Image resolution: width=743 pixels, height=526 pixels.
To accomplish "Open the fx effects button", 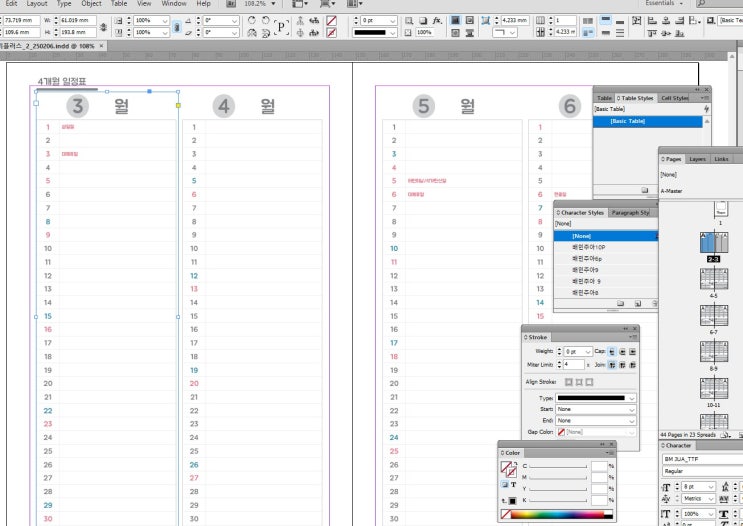I will tap(437, 20).
